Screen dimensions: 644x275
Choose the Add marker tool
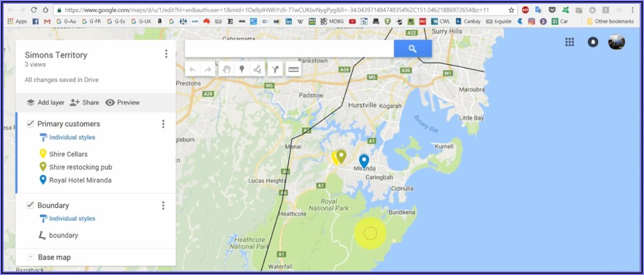242,70
